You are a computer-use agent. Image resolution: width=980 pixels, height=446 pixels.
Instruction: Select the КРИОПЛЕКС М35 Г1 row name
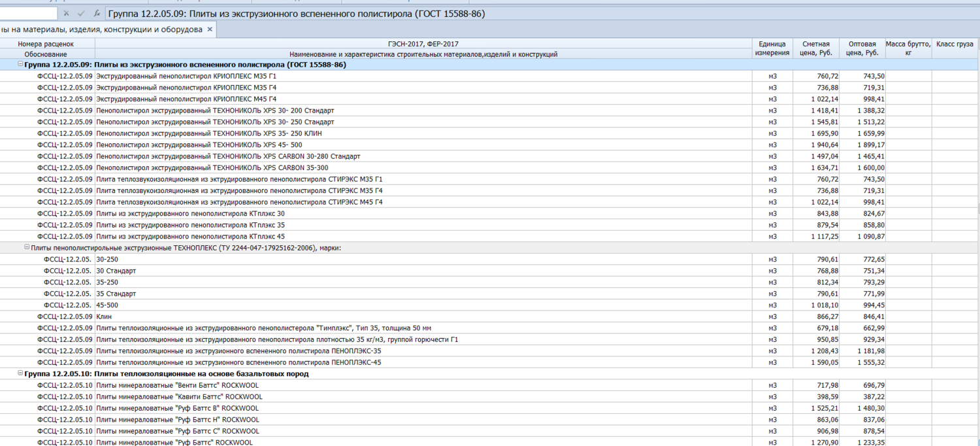(186, 76)
